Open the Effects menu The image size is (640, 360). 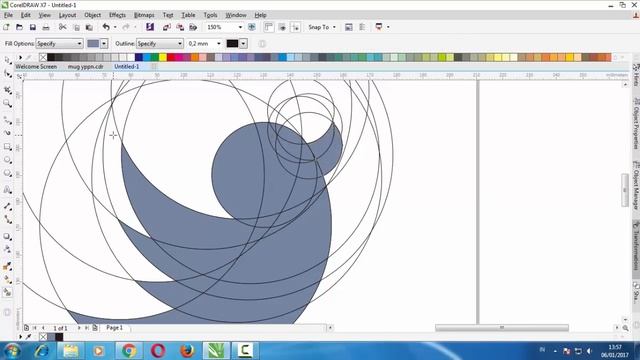click(117, 15)
